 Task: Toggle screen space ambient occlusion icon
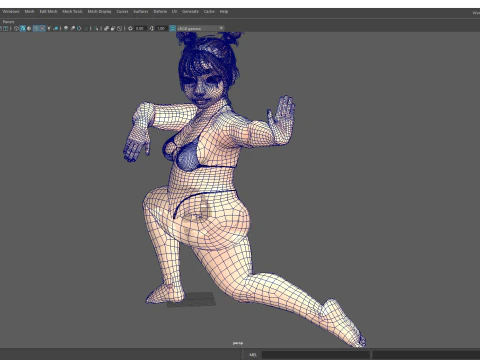(x=66, y=28)
